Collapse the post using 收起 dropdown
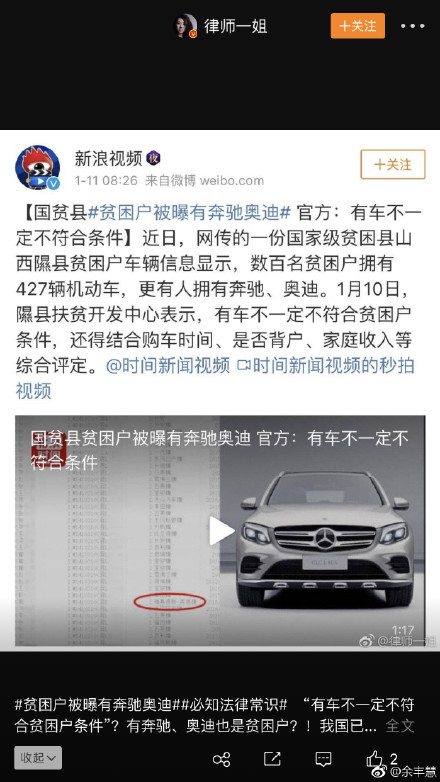This screenshot has height=782, width=440. tap(38, 758)
